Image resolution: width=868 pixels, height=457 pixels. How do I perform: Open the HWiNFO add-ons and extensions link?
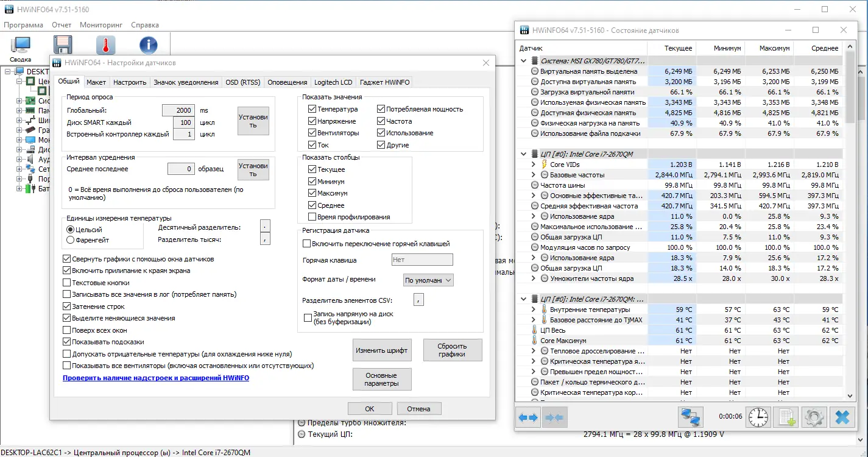(156, 378)
